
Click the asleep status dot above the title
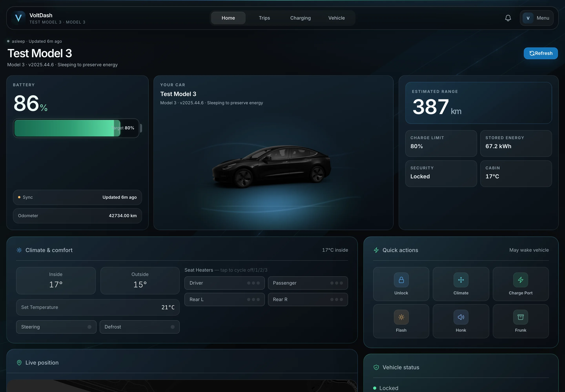click(8, 41)
